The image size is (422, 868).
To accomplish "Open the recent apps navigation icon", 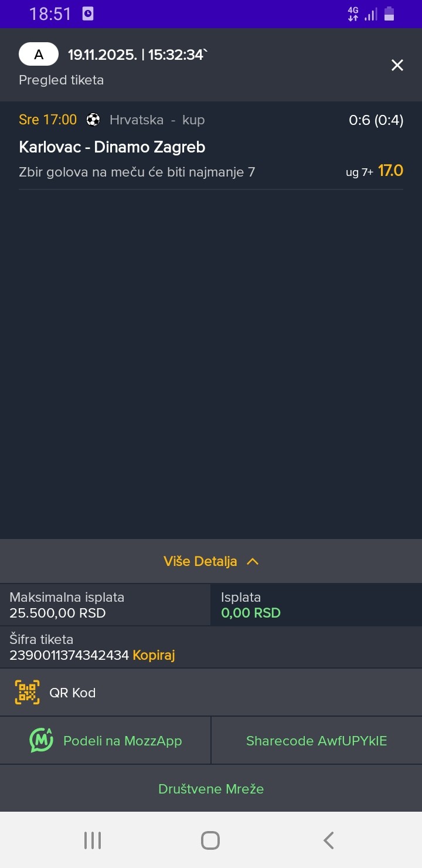I will (93, 840).
